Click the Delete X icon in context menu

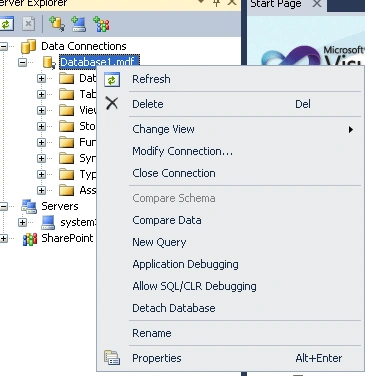pyautogui.click(x=112, y=103)
